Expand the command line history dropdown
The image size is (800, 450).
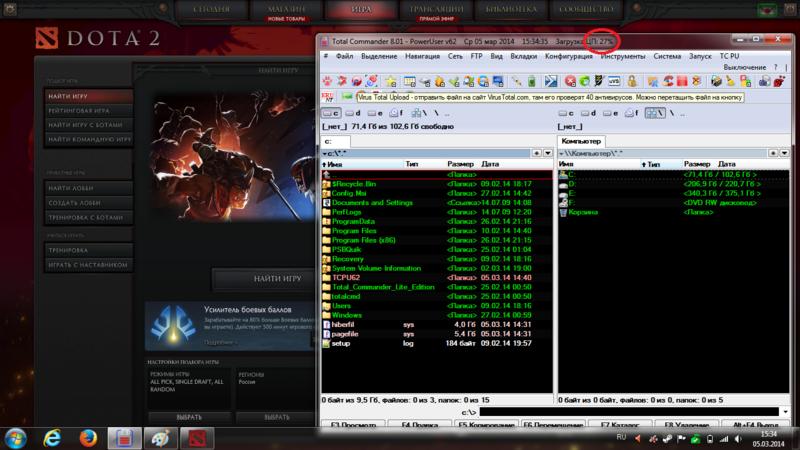coord(786,412)
